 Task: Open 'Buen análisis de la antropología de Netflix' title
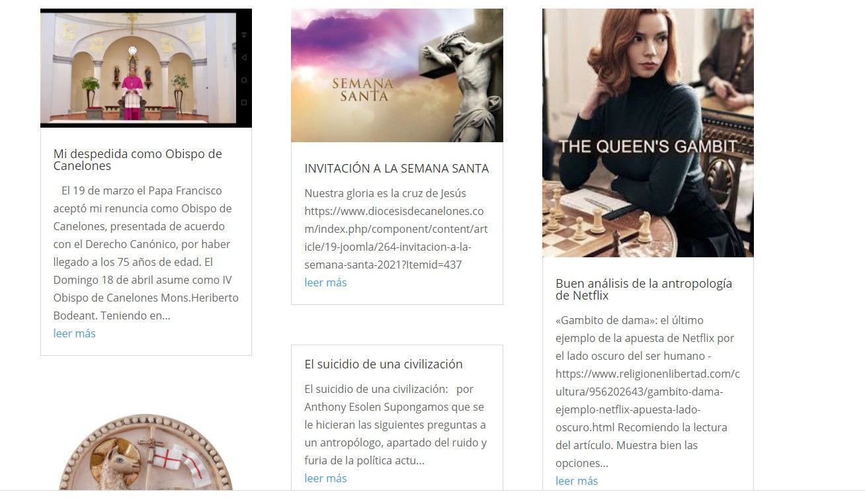click(644, 289)
